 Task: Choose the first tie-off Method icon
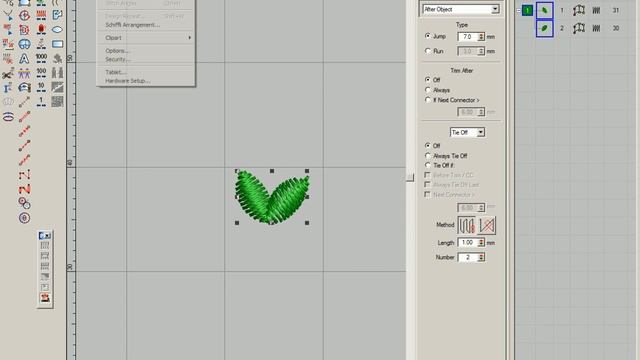(466, 225)
